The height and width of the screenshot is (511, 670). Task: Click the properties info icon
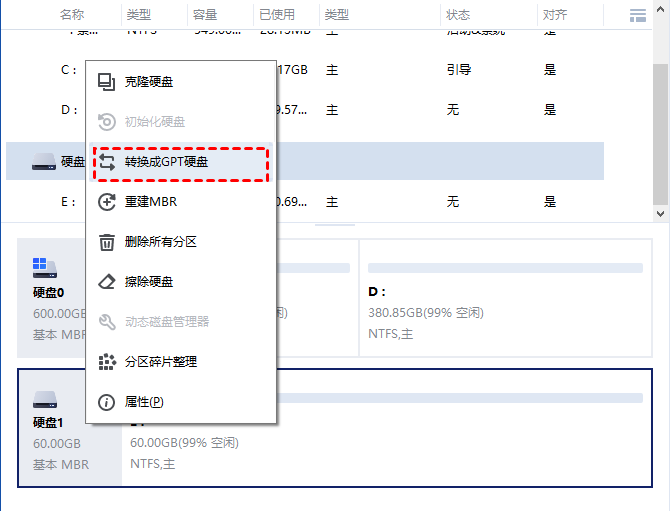106,402
